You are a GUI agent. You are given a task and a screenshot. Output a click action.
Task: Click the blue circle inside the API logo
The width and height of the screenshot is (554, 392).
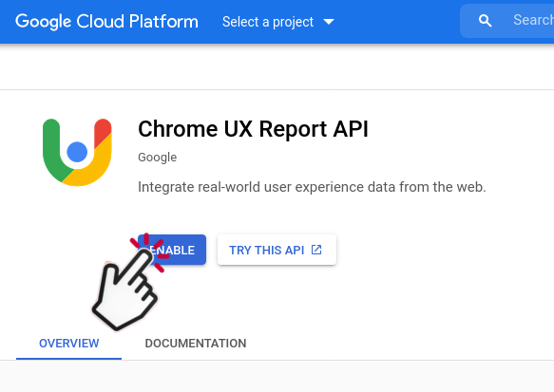pyautogui.click(x=77, y=152)
